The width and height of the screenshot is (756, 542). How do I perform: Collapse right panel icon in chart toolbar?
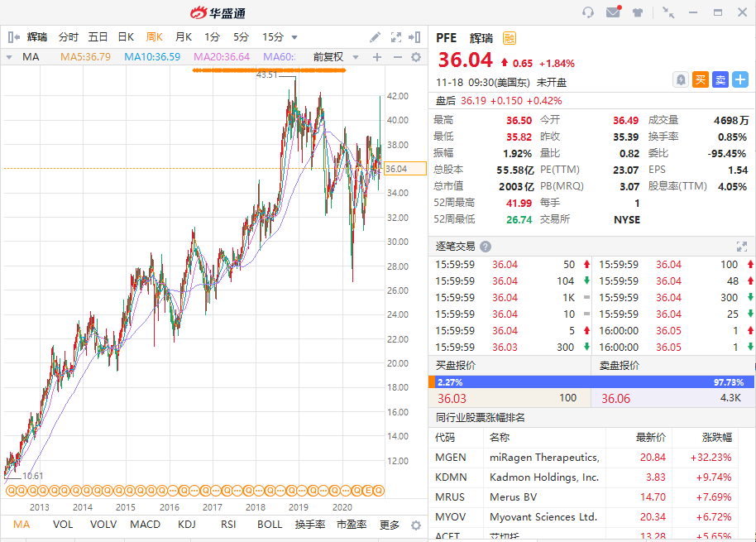click(414, 37)
